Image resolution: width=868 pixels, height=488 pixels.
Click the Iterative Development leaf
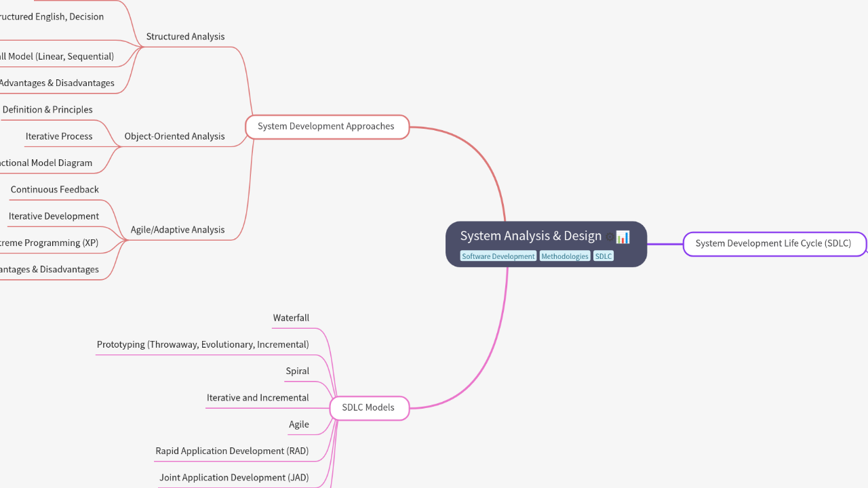tap(54, 216)
